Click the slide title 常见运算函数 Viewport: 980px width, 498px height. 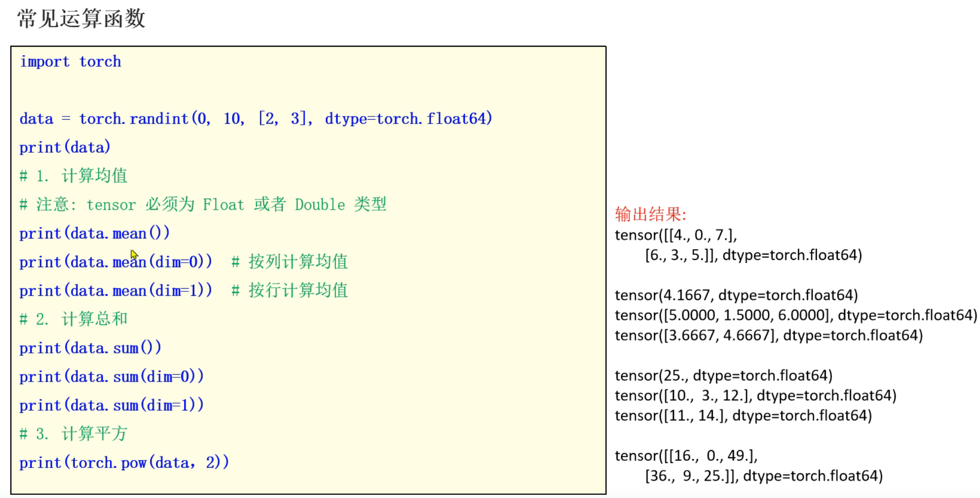[x=81, y=19]
